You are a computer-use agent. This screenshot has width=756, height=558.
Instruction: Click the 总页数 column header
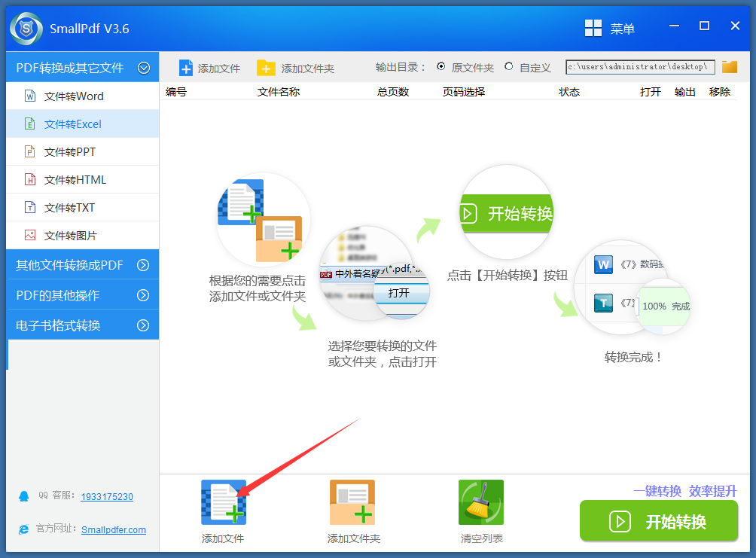(393, 92)
